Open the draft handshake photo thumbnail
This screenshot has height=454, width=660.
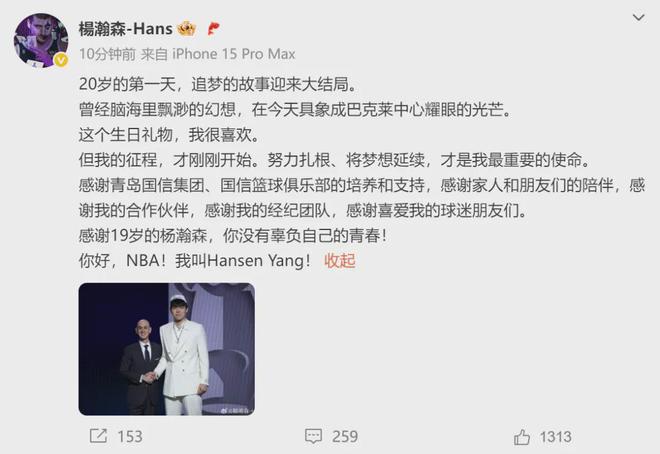[x=167, y=349]
